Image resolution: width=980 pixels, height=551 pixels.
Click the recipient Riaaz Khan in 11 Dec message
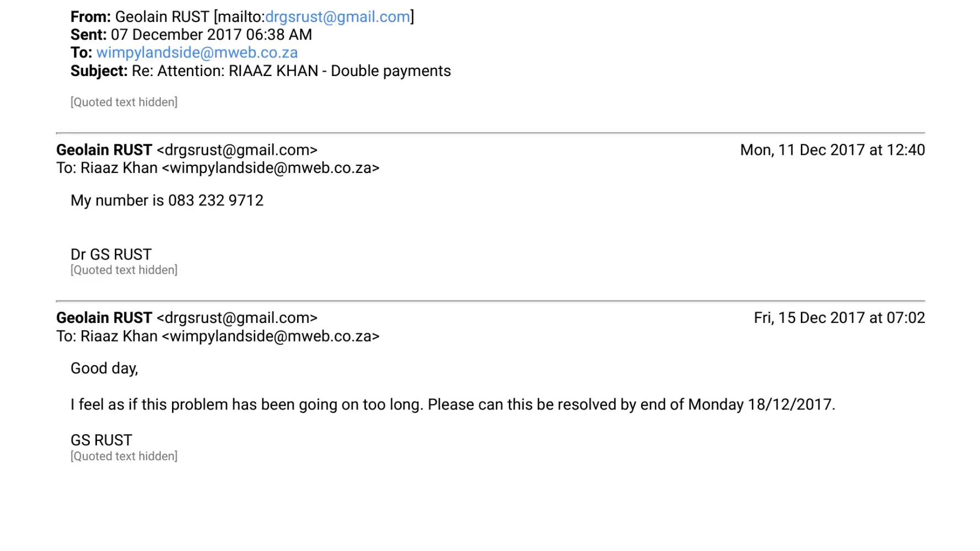pos(119,168)
